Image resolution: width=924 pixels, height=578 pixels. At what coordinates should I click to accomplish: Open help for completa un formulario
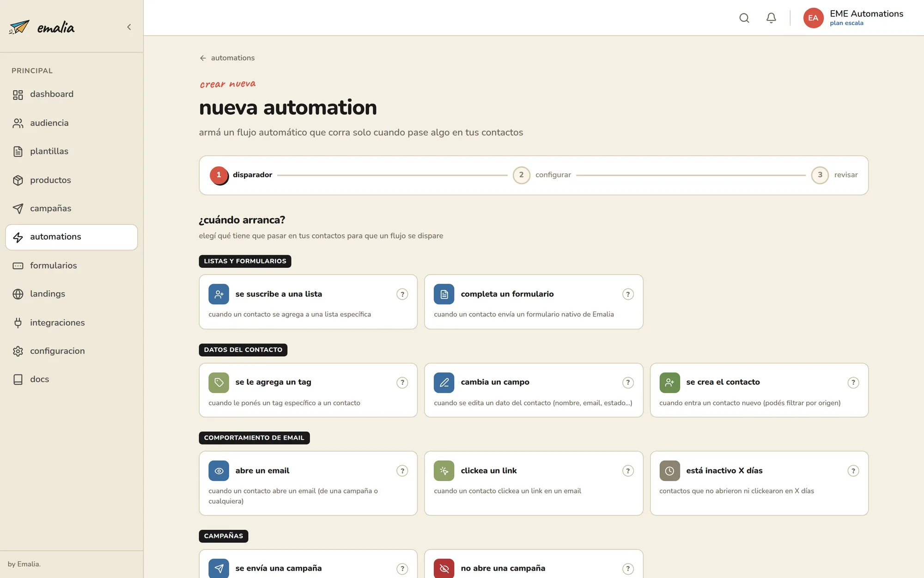coord(628,294)
